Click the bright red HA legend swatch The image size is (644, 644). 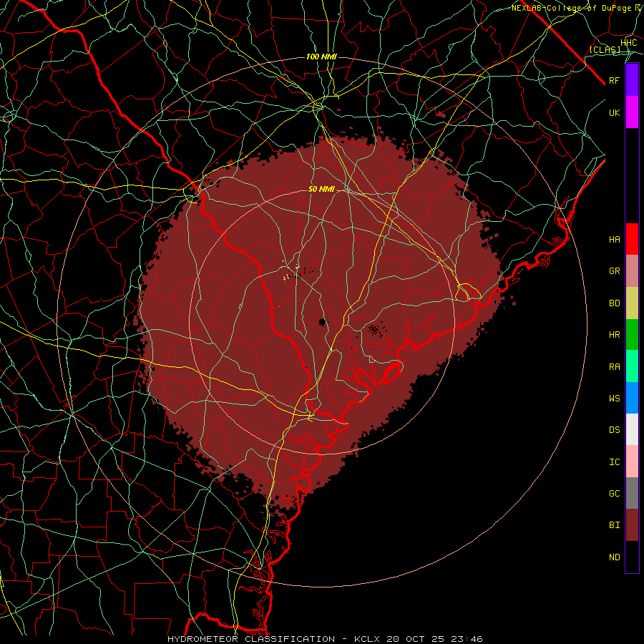[x=632, y=239]
